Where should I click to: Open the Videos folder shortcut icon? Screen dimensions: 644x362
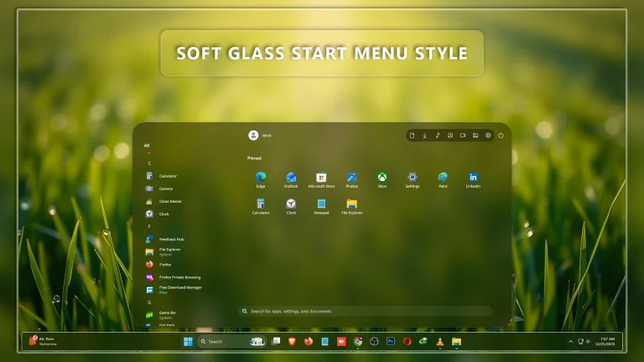(x=463, y=136)
